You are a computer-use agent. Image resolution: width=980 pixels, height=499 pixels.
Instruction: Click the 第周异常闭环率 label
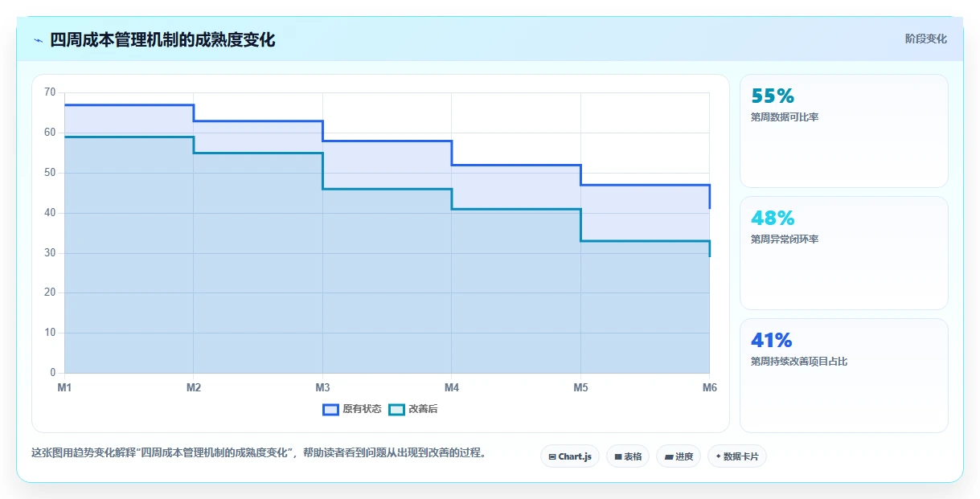coord(785,239)
